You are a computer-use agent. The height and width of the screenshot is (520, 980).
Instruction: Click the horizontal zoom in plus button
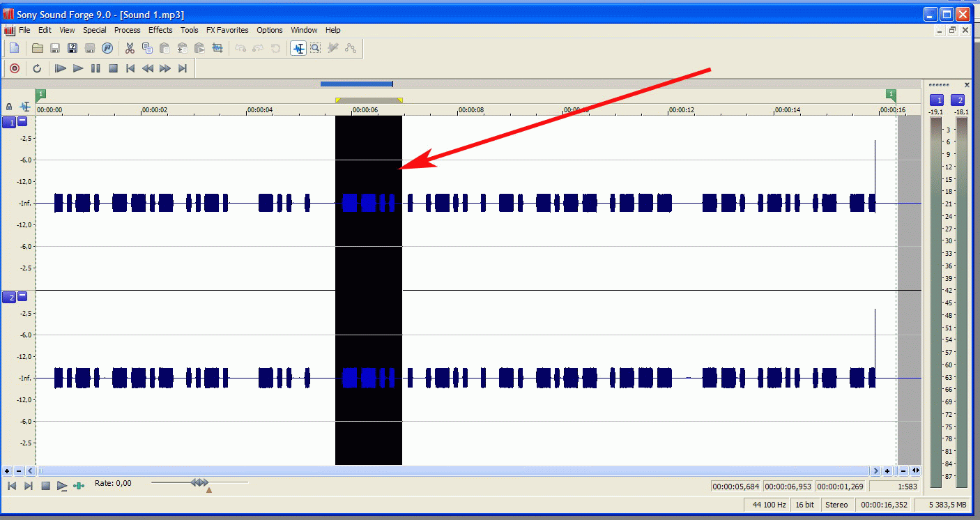(887, 471)
